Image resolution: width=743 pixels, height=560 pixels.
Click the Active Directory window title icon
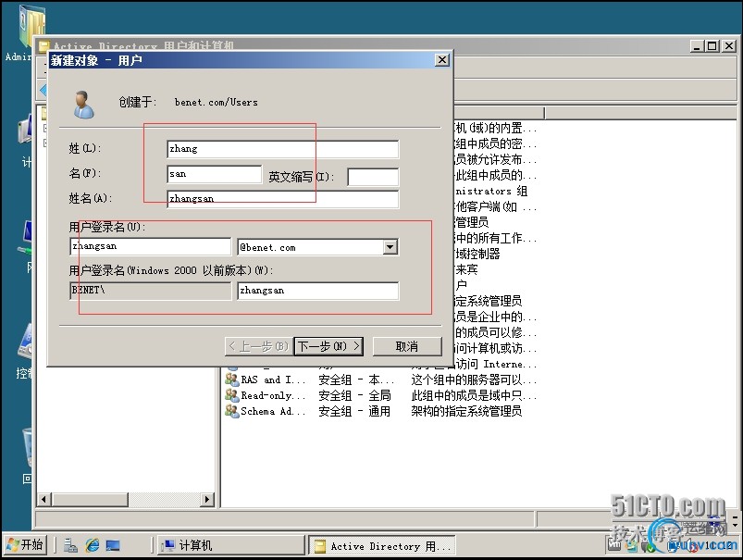(x=43, y=46)
